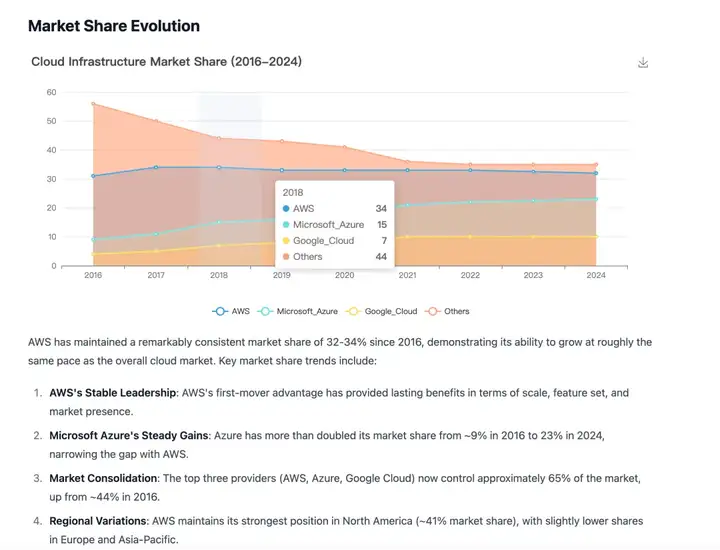
Task: Click the Microsoft_Azure 2016 data point
Action: 93,240
